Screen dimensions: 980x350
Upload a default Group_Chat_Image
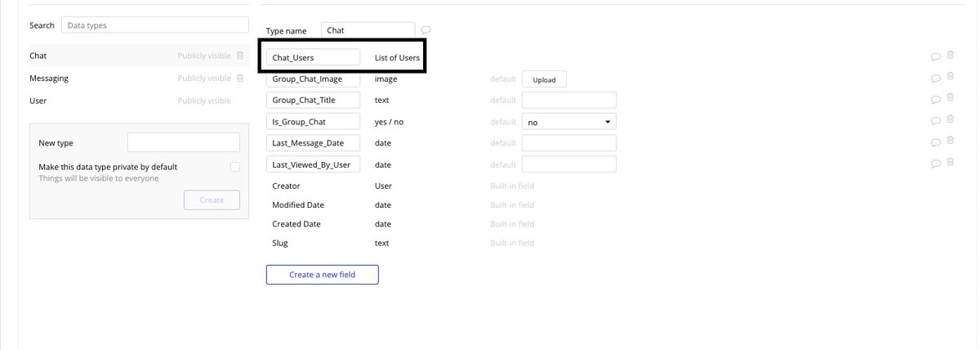pos(544,79)
